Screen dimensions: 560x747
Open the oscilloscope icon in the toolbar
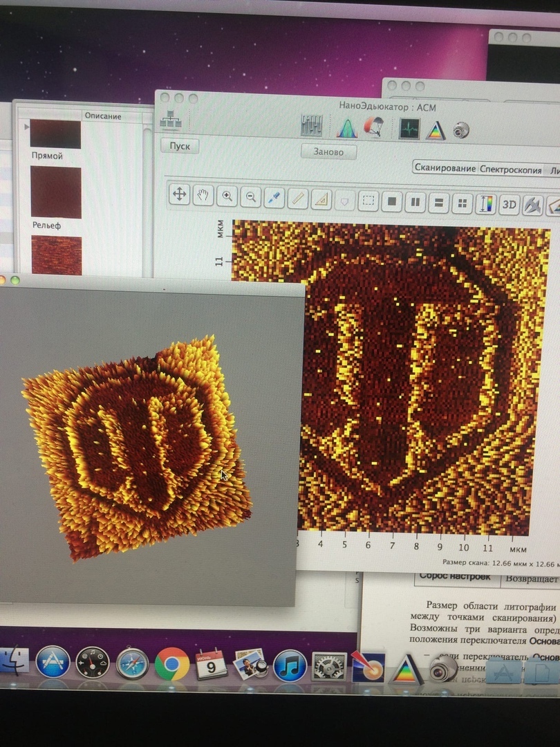(x=409, y=129)
